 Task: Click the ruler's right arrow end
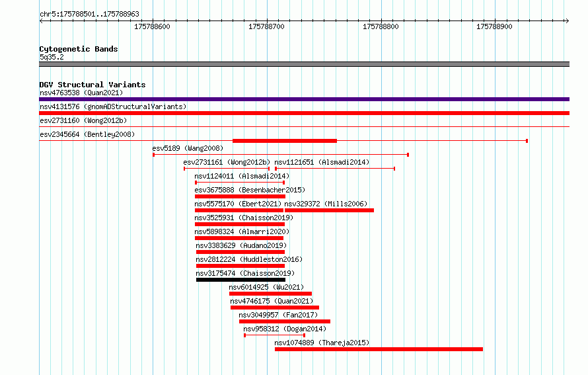point(567,21)
